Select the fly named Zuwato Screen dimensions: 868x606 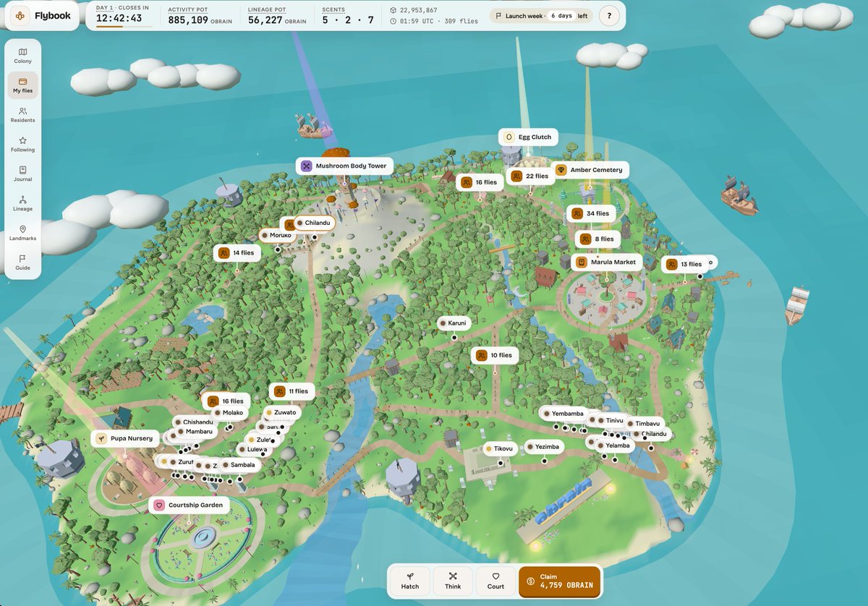tap(281, 413)
